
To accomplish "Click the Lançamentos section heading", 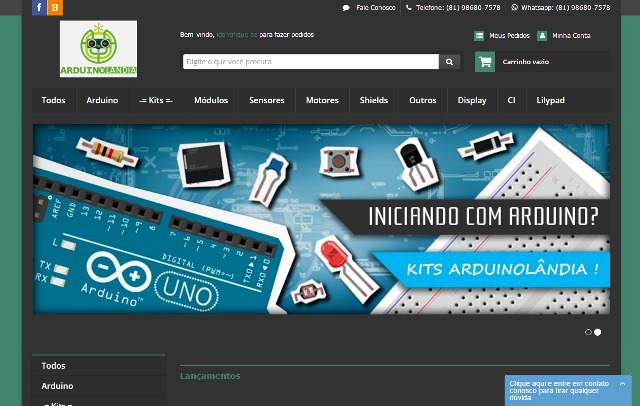I will tap(210, 376).
